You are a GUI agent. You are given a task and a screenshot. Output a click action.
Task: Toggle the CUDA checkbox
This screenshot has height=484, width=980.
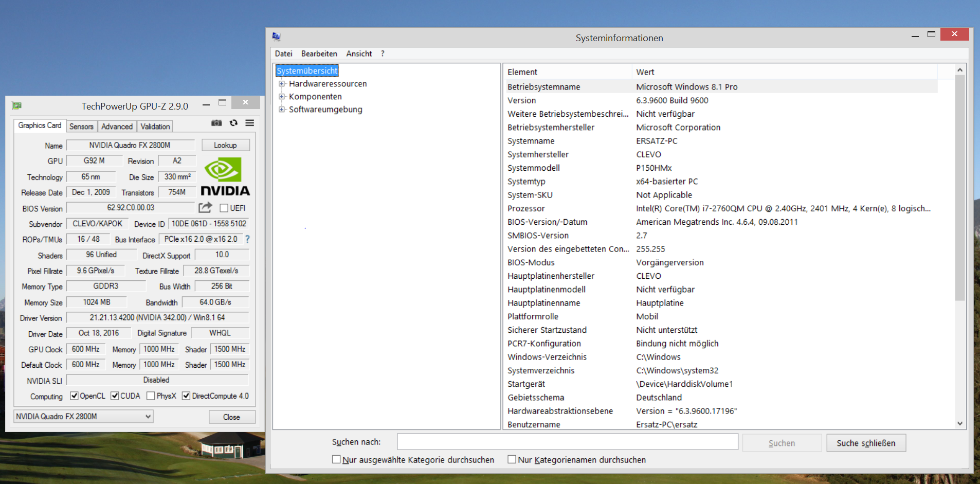coord(115,396)
